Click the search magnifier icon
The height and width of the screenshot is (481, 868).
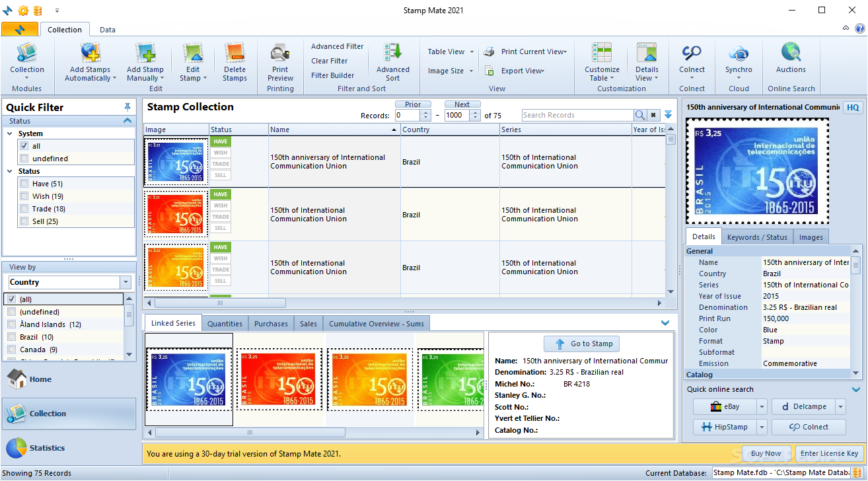pyautogui.click(x=640, y=115)
